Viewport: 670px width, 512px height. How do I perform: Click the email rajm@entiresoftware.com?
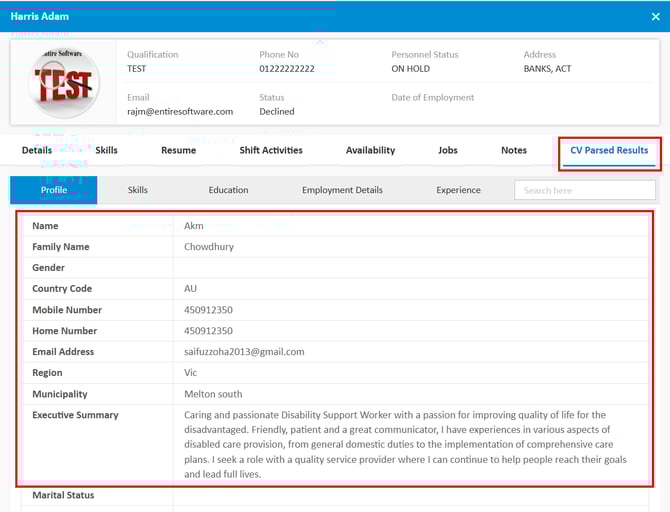(180, 112)
